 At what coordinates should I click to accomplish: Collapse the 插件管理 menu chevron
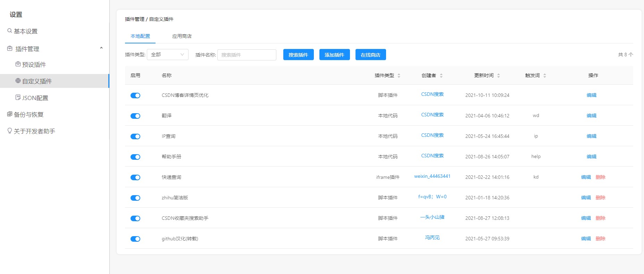click(x=101, y=48)
